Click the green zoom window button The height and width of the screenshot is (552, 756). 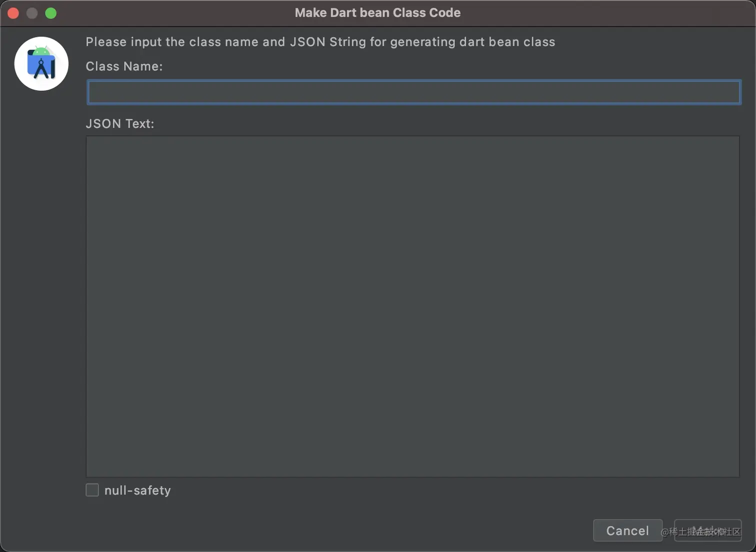(51, 13)
